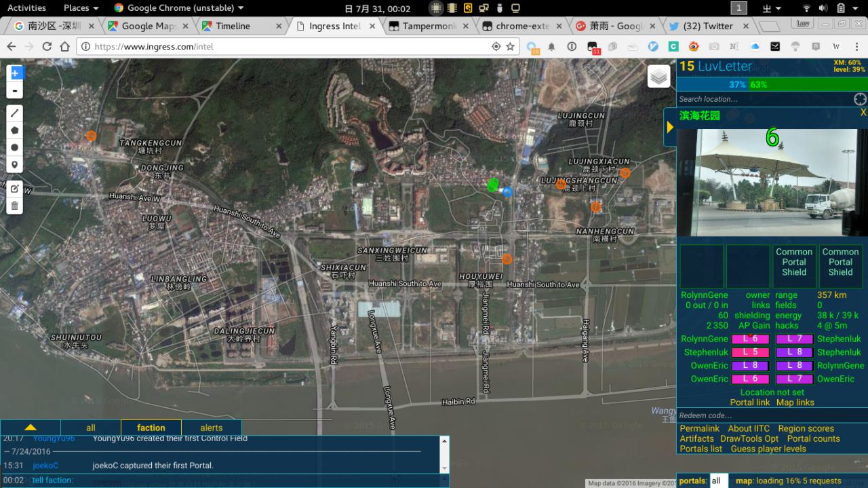The width and height of the screenshot is (868, 488).
Task: Switch to the all chat tab
Action: pyautogui.click(x=90, y=428)
